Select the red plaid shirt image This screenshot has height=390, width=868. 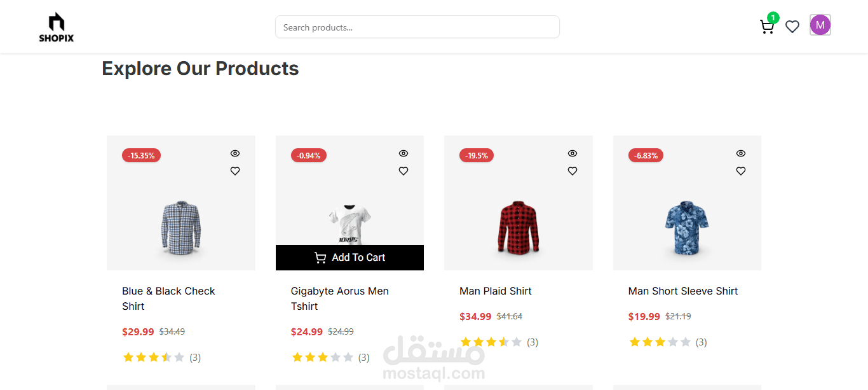pyautogui.click(x=518, y=227)
